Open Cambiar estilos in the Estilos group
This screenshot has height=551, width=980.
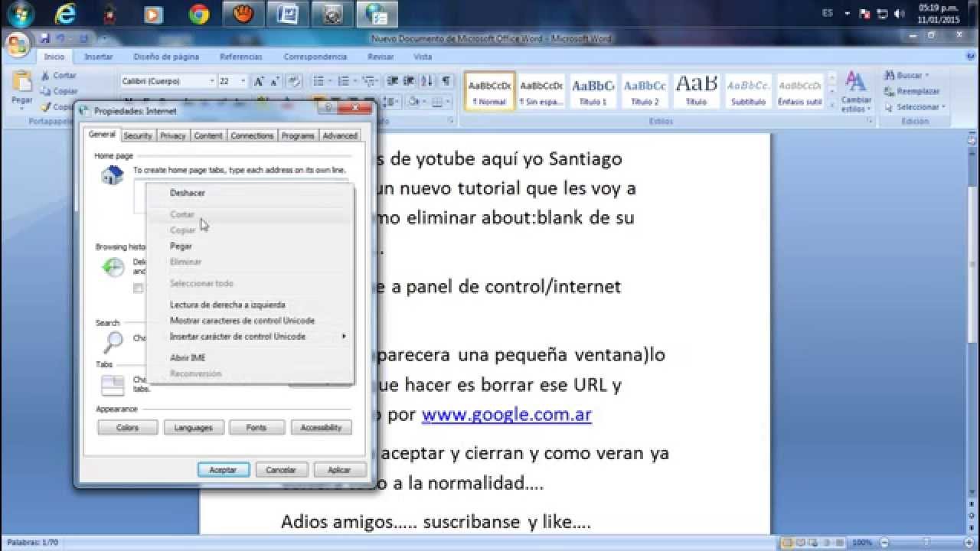pyautogui.click(x=855, y=92)
